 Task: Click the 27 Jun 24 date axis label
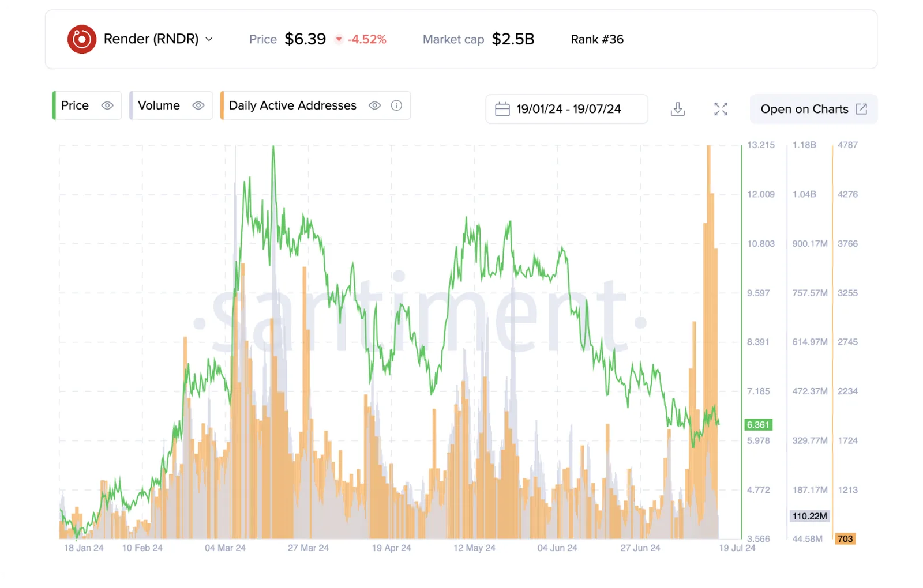tap(640, 548)
